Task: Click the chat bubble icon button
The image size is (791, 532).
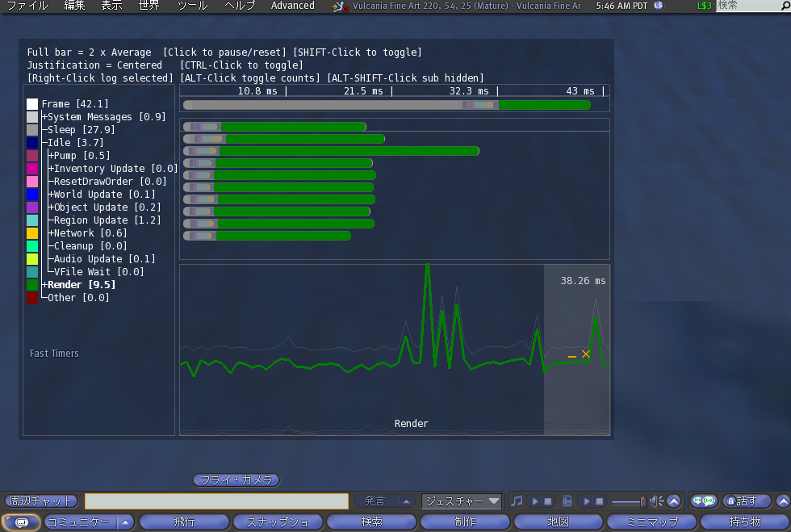Action: [22, 522]
